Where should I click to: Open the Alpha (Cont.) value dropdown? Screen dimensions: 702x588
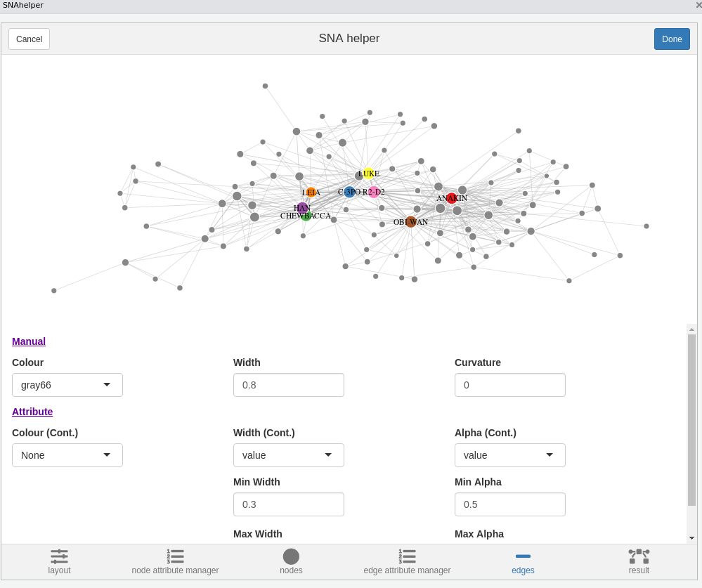(x=510, y=455)
